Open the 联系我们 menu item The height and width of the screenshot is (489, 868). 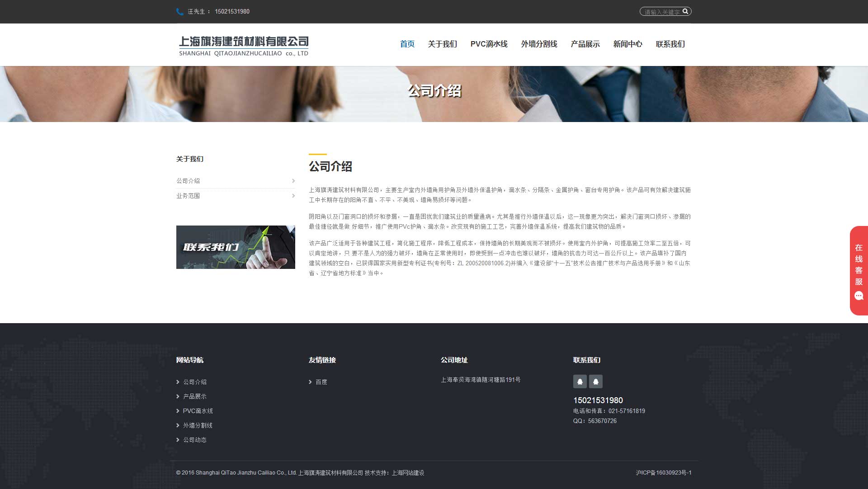pyautogui.click(x=670, y=44)
